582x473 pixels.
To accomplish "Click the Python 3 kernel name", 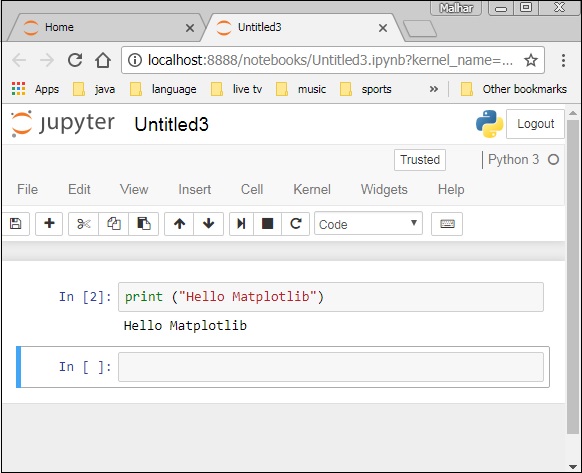I will [513, 160].
